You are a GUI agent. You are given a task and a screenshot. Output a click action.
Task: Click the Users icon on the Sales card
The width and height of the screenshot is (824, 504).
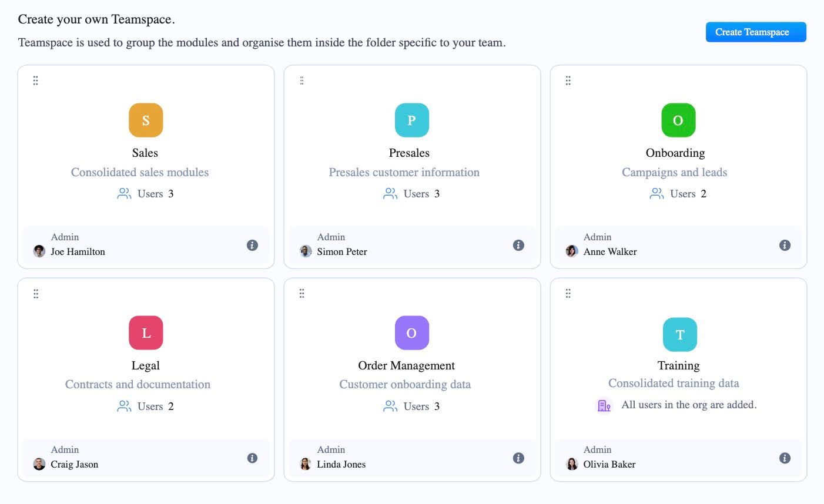(124, 193)
